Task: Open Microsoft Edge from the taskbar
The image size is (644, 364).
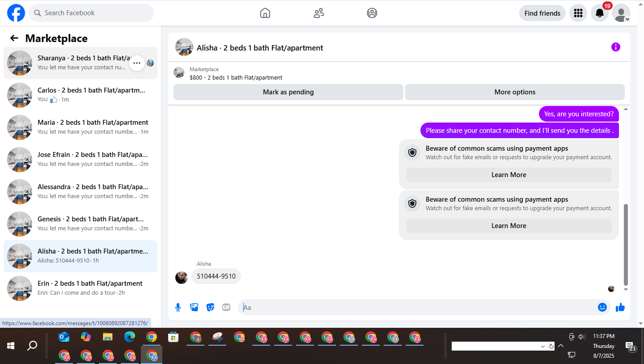Action: pos(130,337)
